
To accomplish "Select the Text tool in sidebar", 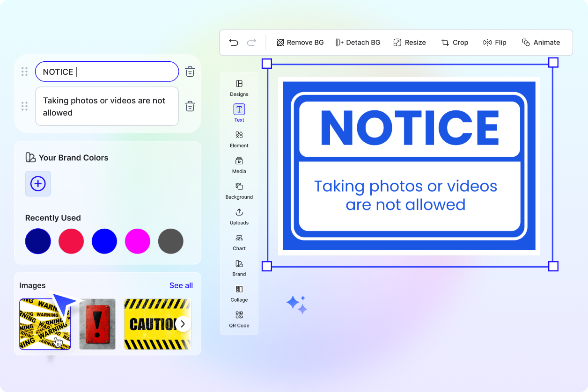I will tap(239, 113).
